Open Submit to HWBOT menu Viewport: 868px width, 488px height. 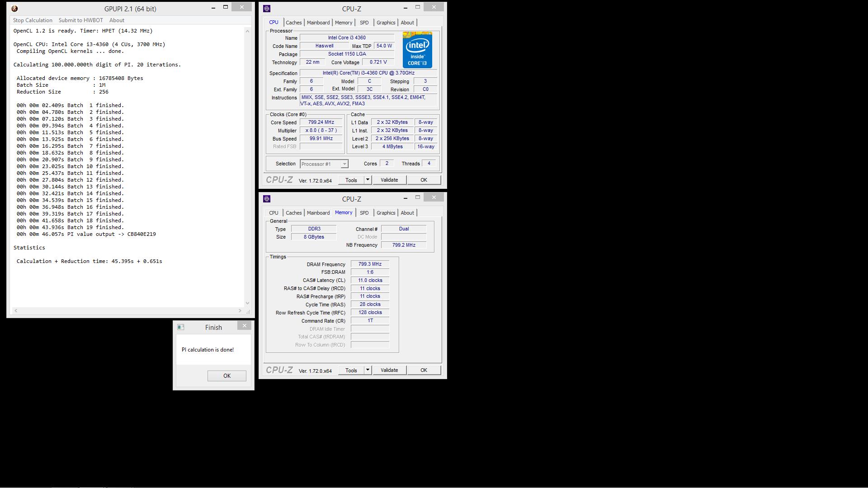click(80, 20)
